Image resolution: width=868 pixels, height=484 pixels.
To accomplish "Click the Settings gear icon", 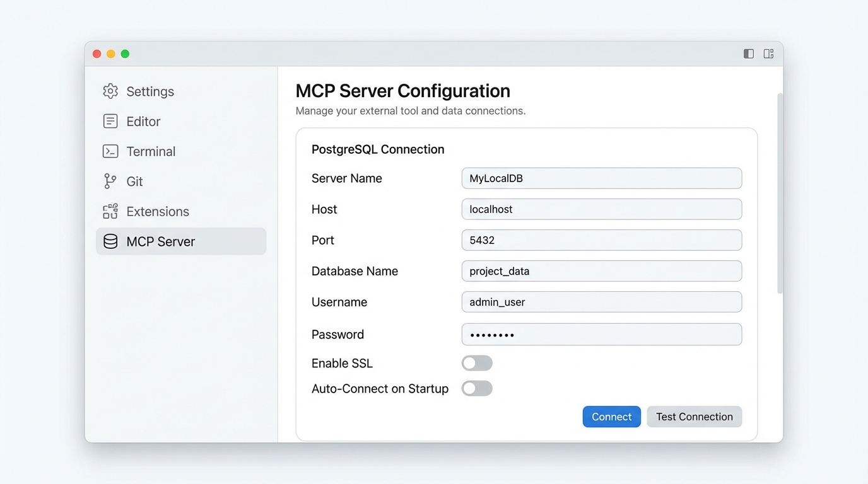I will [x=110, y=91].
